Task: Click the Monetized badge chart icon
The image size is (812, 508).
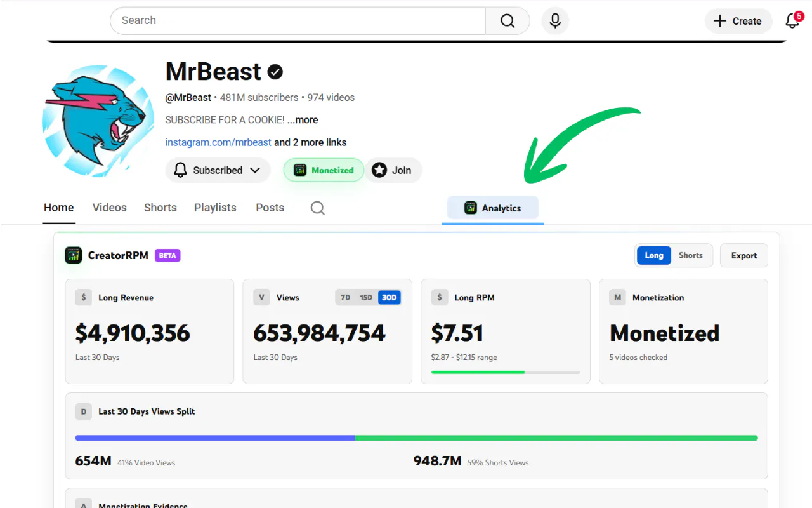Action: pos(300,170)
